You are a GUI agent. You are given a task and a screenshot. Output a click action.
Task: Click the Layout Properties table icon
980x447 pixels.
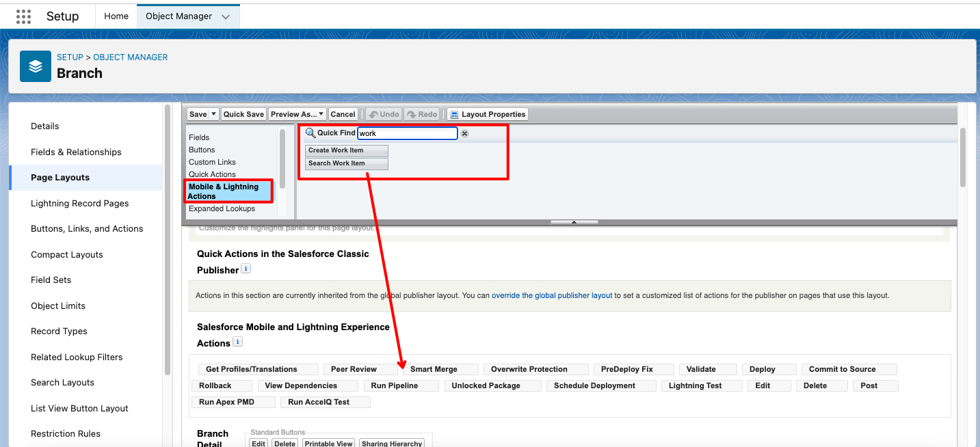pyautogui.click(x=453, y=114)
